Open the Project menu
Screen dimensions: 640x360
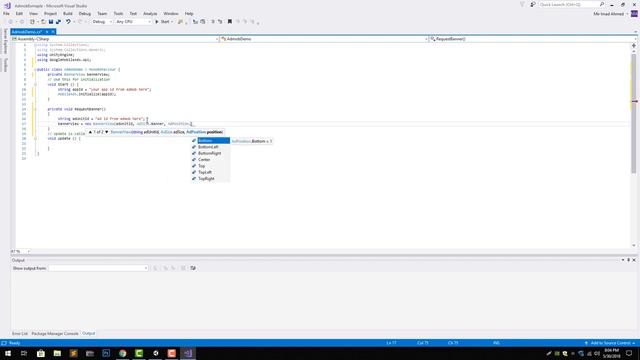(x=50, y=13)
